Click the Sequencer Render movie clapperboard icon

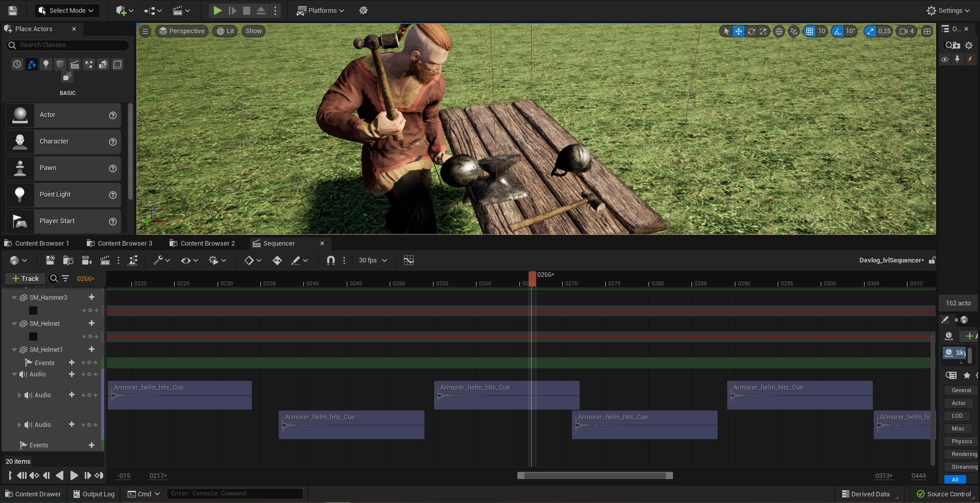click(105, 260)
